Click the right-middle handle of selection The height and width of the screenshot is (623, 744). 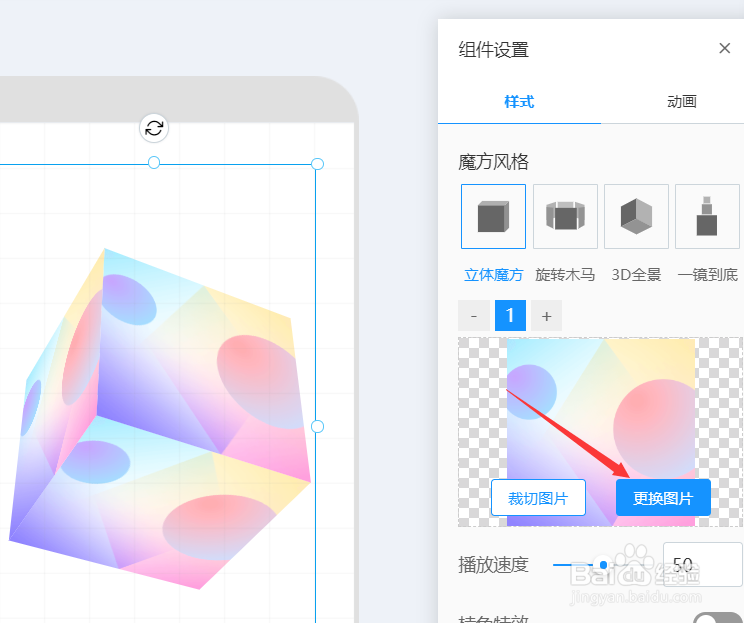317,427
